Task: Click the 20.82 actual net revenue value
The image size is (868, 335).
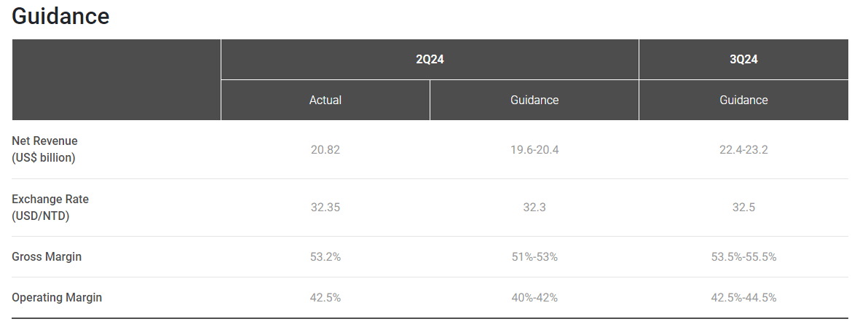Action: [325, 150]
